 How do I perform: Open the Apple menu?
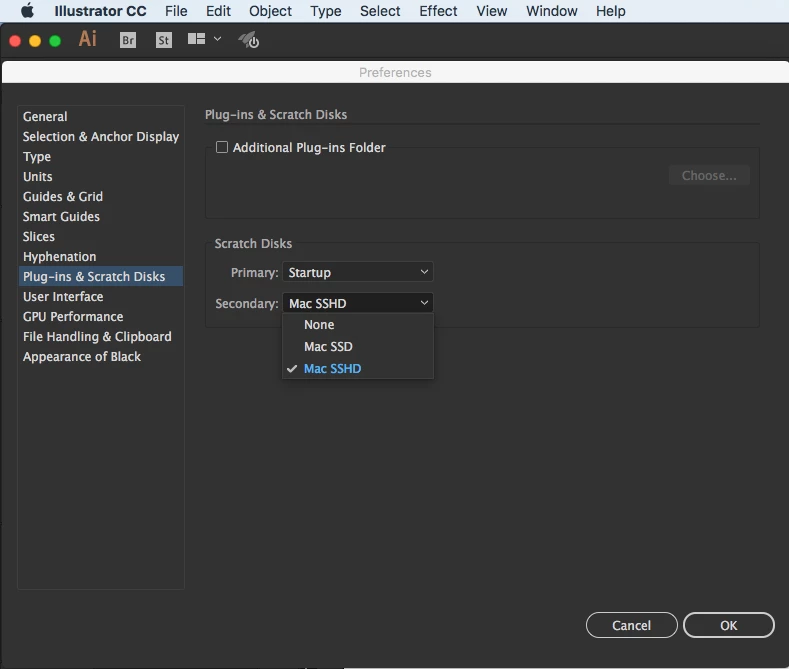[27, 11]
